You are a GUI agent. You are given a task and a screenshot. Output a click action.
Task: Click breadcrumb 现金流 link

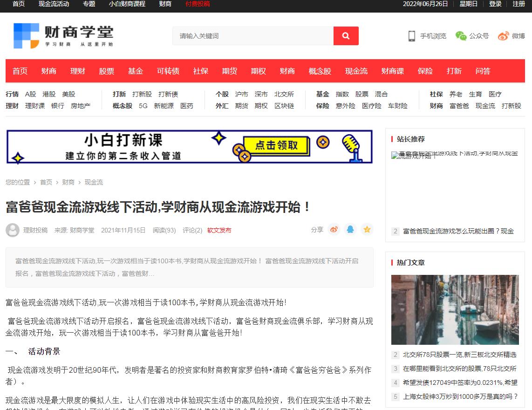(94, 182)
